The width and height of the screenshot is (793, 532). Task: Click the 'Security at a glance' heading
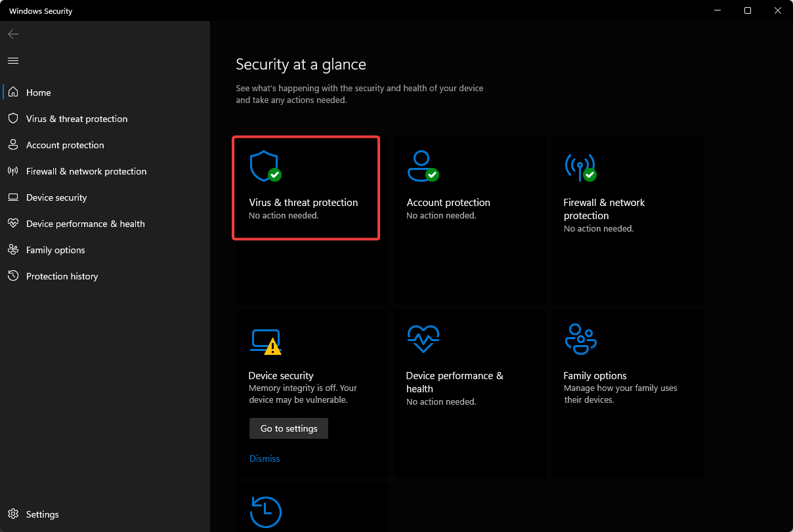point(301,64)
